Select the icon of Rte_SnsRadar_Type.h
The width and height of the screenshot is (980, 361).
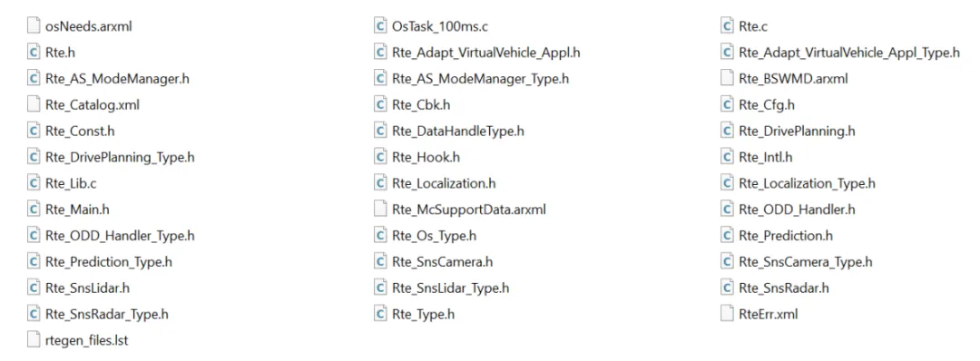[34, 314]
